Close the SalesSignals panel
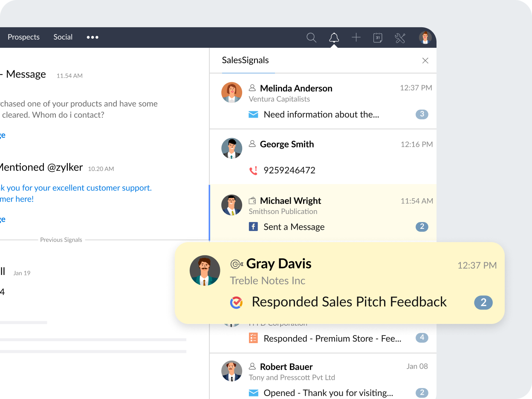This screenshot has height=399, width=532. [425, 61]
